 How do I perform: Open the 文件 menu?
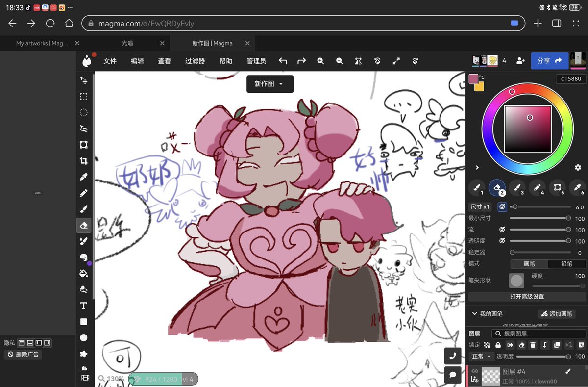[x=110, y=61]
